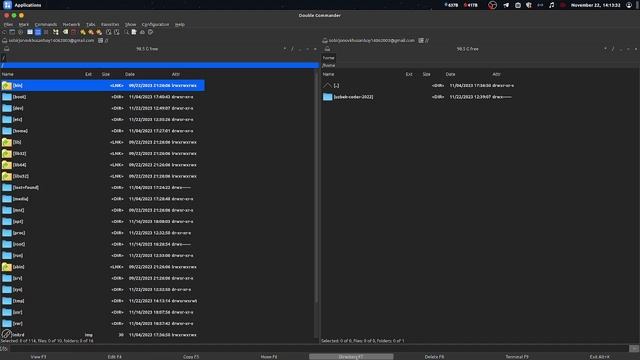This screenshot has width=640, height=360.
Task: Click the magnifier Search toolbar icon
Action: coord(127,32)
